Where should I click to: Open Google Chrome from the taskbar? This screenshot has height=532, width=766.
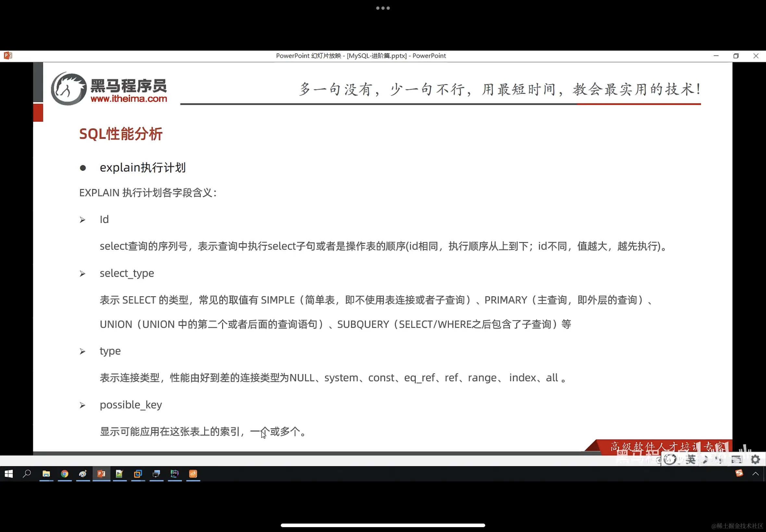click(65, 474)
